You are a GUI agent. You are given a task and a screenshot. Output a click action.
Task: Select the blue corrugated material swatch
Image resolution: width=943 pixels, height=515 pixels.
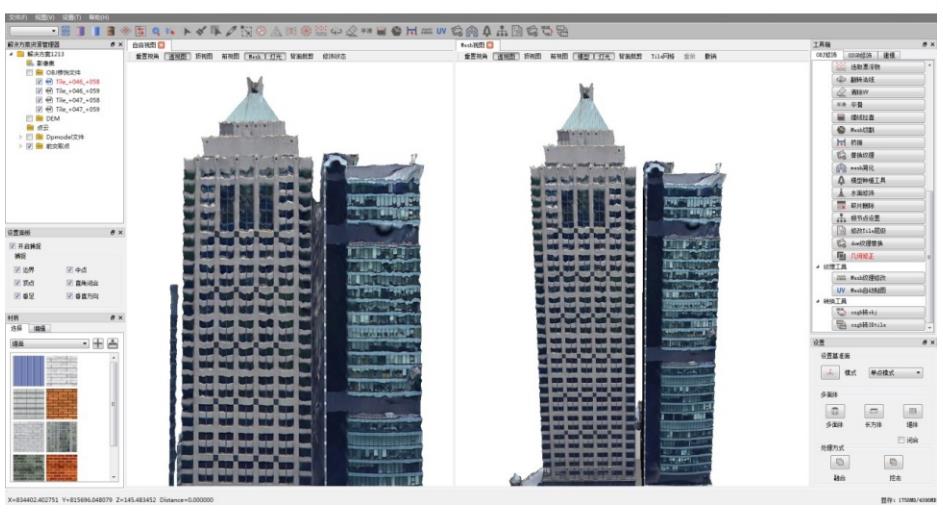tap(28, 371)
